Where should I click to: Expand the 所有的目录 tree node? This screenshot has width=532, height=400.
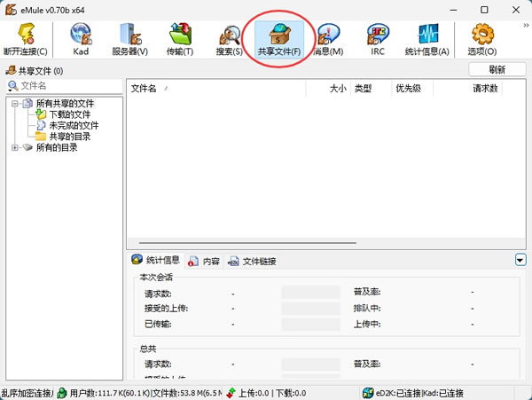(x=14, y=147)
